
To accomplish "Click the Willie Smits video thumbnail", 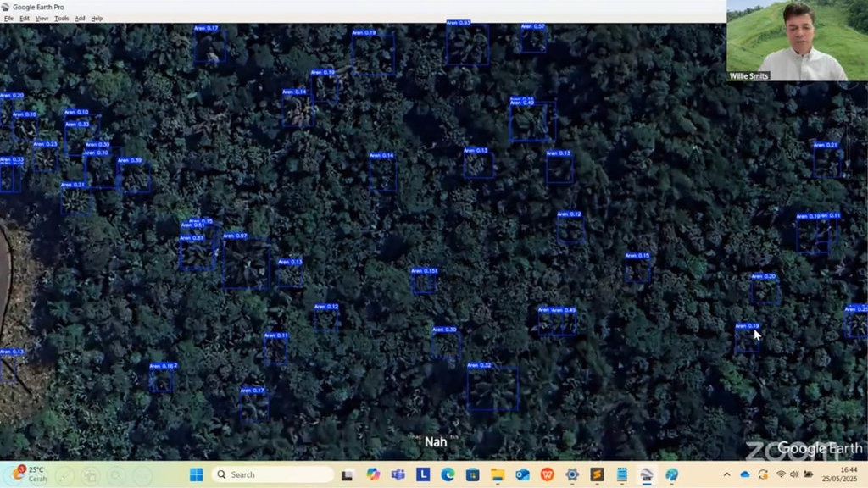I will coord(797,41).
